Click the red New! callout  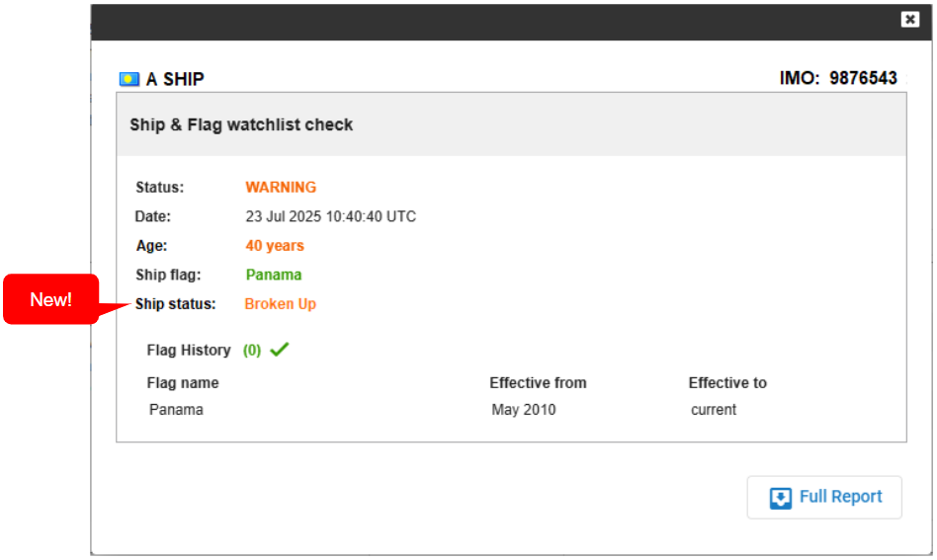tap(51, 299)
